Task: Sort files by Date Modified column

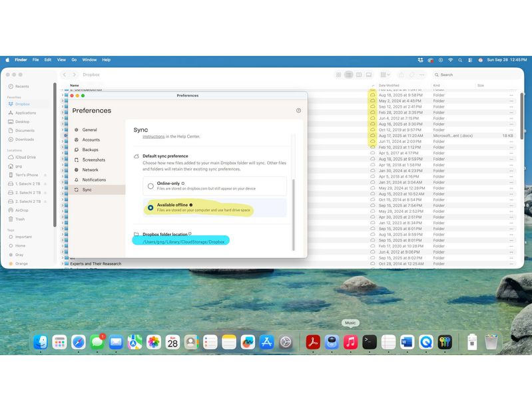Action: [x=389, y=85]
